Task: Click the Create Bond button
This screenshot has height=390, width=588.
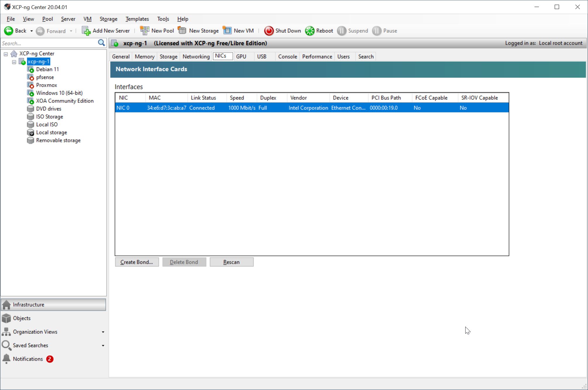Action: [137, 262]
